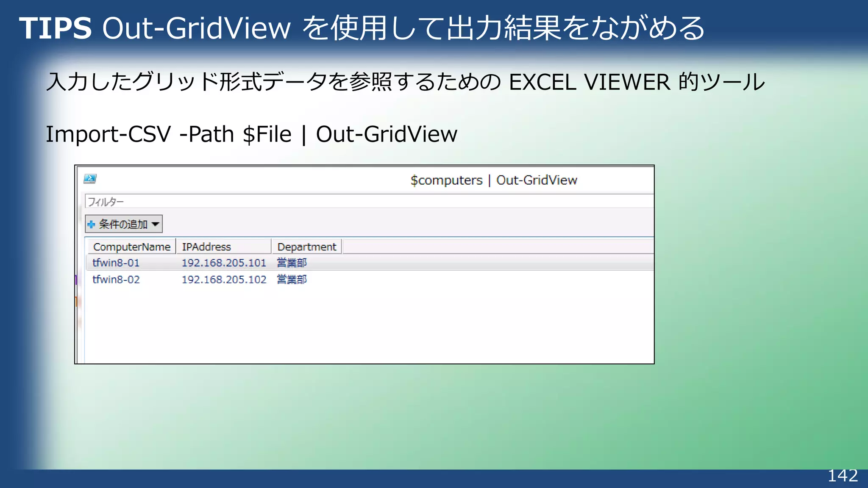Viewport: 868px width, 488px height.
Task: Click the blue plus icon beside 条件の追加
Action: tap(91, 224)
